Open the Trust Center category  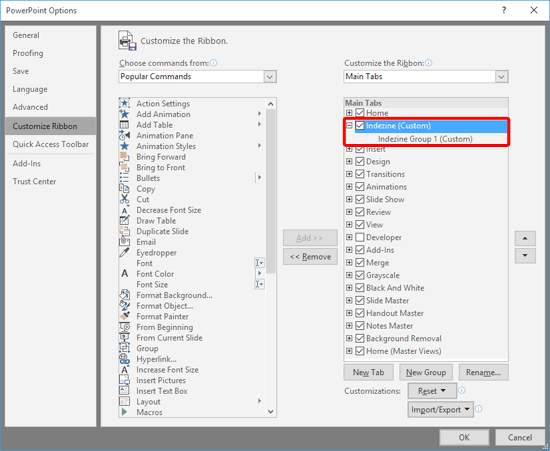50,181
